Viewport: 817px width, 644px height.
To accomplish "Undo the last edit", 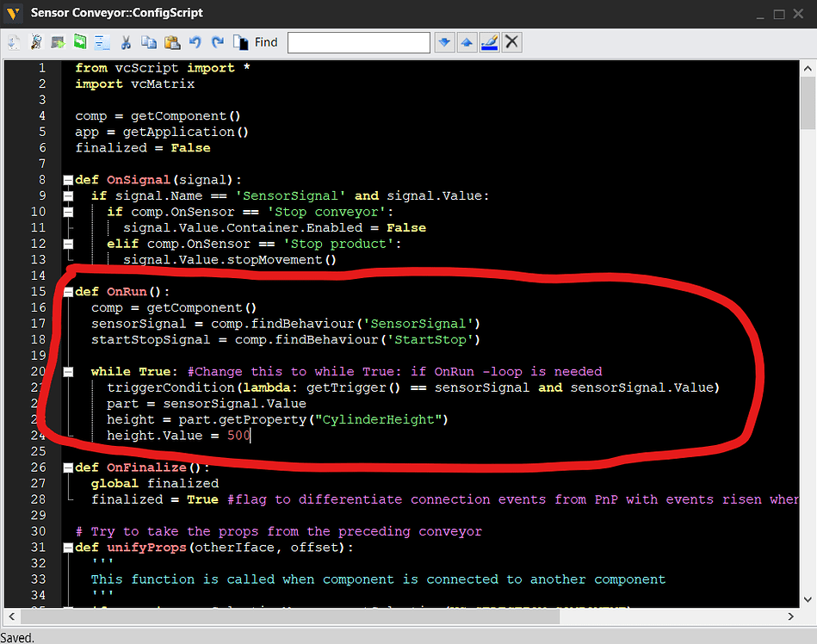I will [x=195, y=42].
